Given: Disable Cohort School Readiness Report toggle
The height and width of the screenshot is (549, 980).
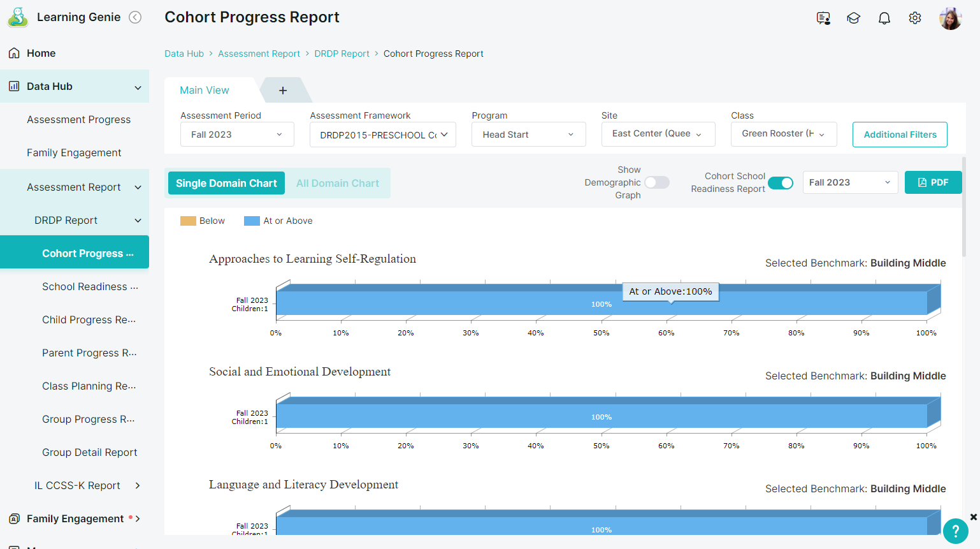Looking at the screenshot, I should [781, 183].
